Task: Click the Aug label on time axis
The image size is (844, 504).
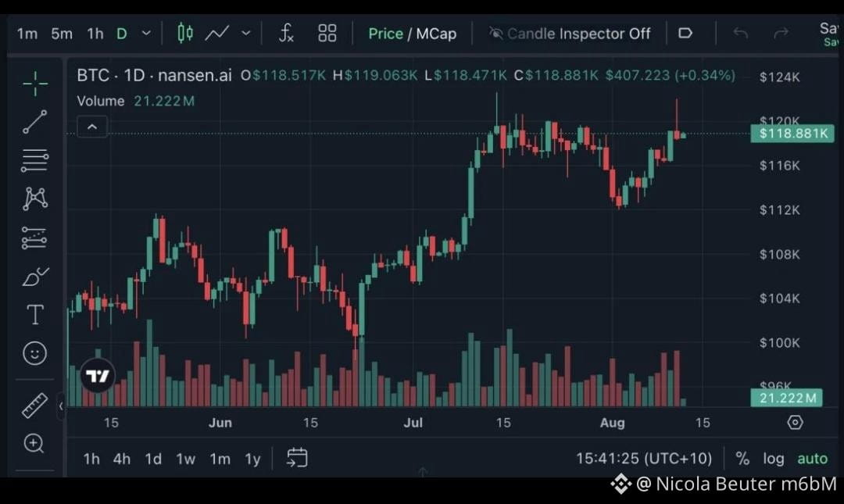Action: (x=612, y=422)
